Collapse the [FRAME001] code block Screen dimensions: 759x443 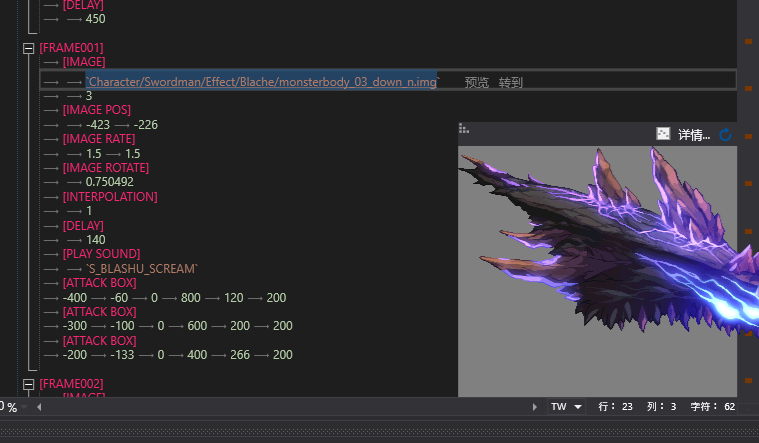(28, 48)
